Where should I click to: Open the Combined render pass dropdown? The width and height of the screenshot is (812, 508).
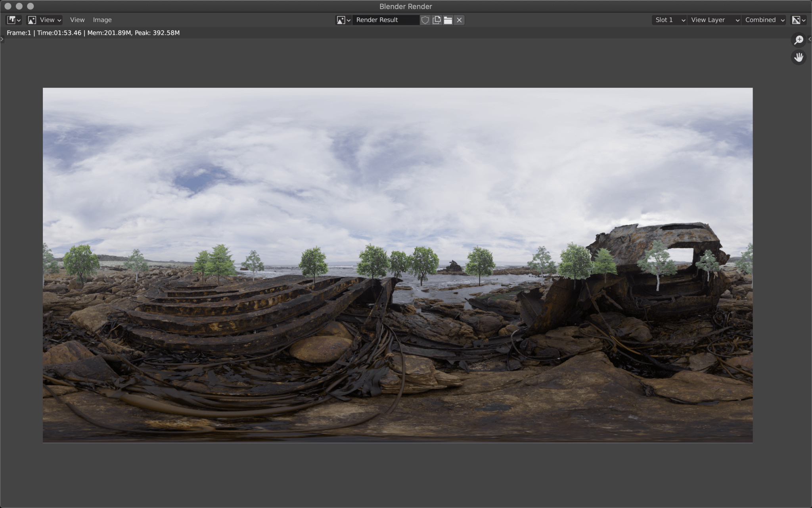763,20
